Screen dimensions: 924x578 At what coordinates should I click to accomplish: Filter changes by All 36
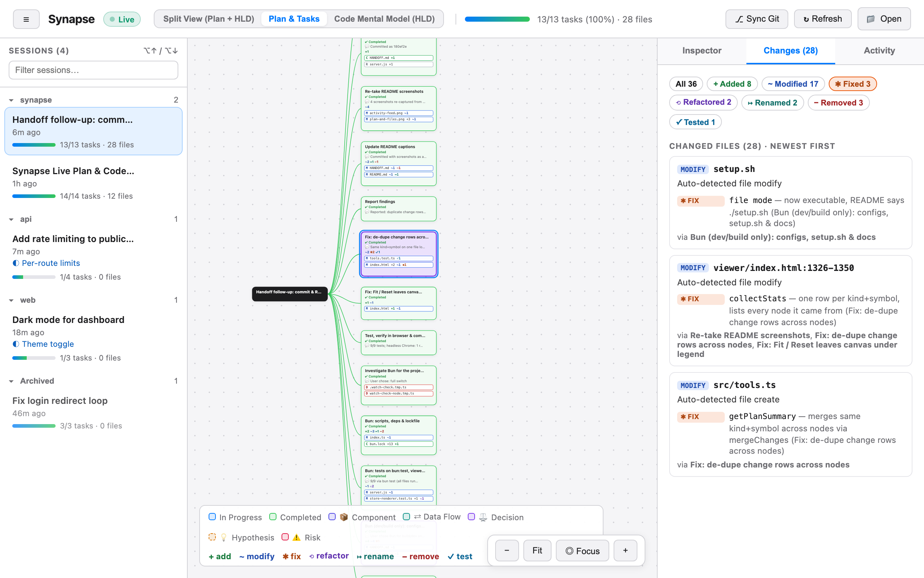coord(686,84)
